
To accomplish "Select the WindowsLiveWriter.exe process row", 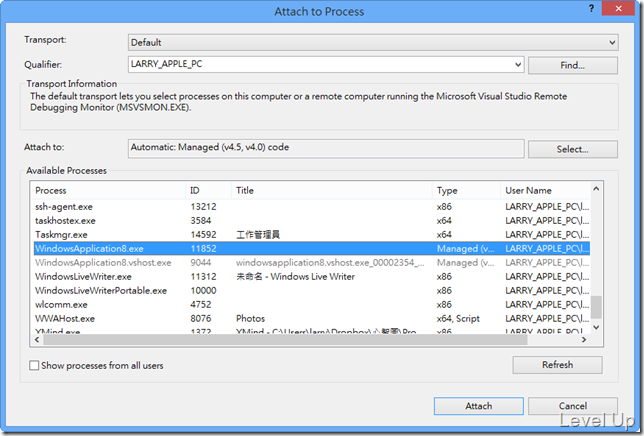I will tap(311, 277).
